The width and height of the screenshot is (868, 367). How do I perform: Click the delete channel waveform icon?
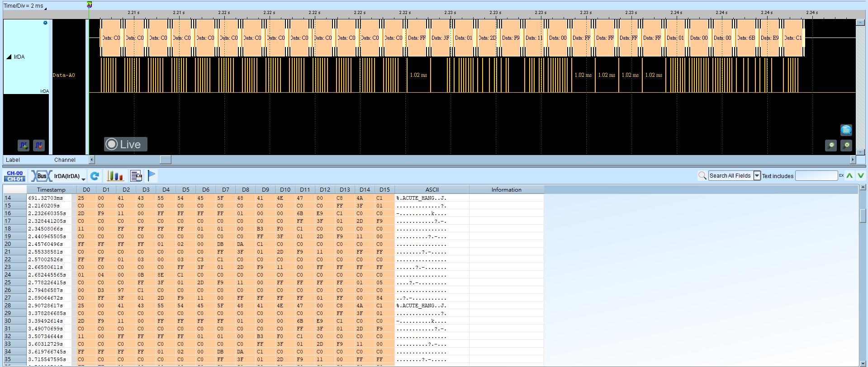click(39, 145)
